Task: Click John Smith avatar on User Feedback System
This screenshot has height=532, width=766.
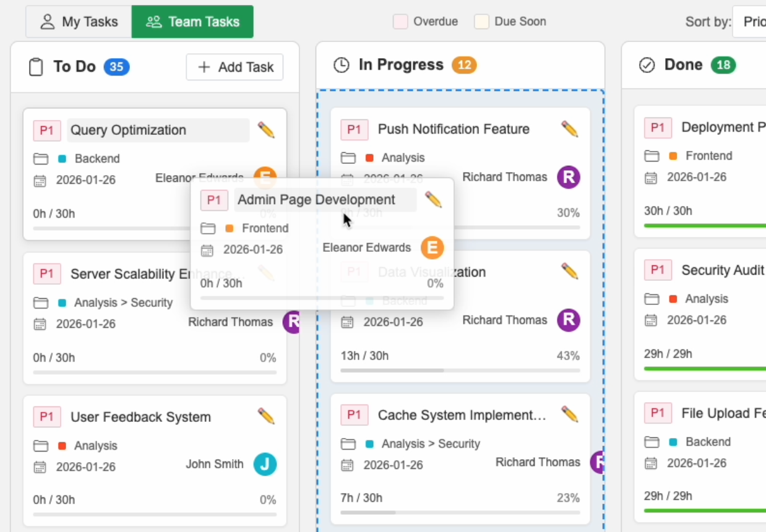Action: (x=265, y=464)
